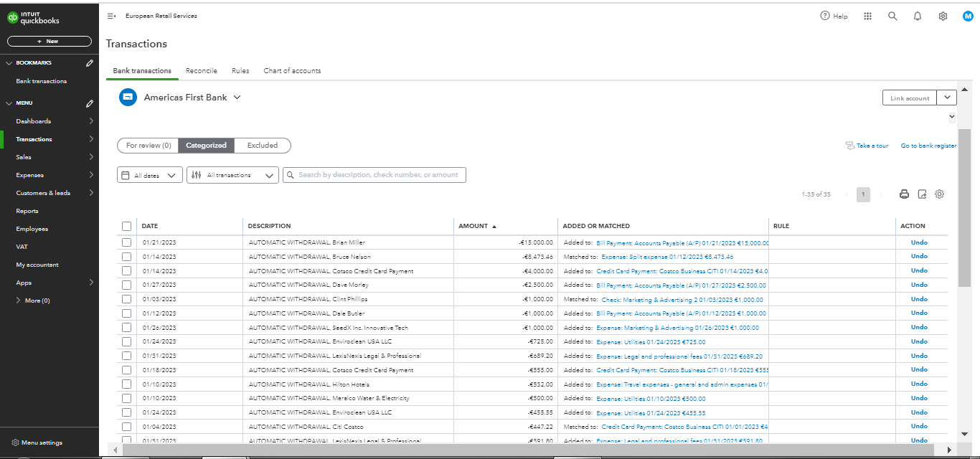The width and height of the screenshot is (980, 459).
Task: Select all transactions checkbox in header
Action: coord(127,226)
